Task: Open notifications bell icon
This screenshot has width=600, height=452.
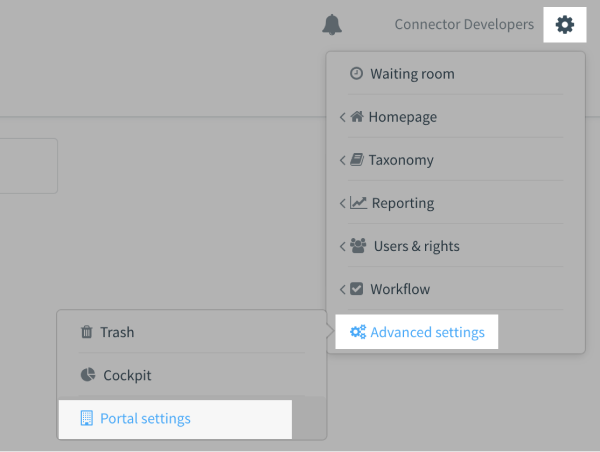Action: point(332,24)
